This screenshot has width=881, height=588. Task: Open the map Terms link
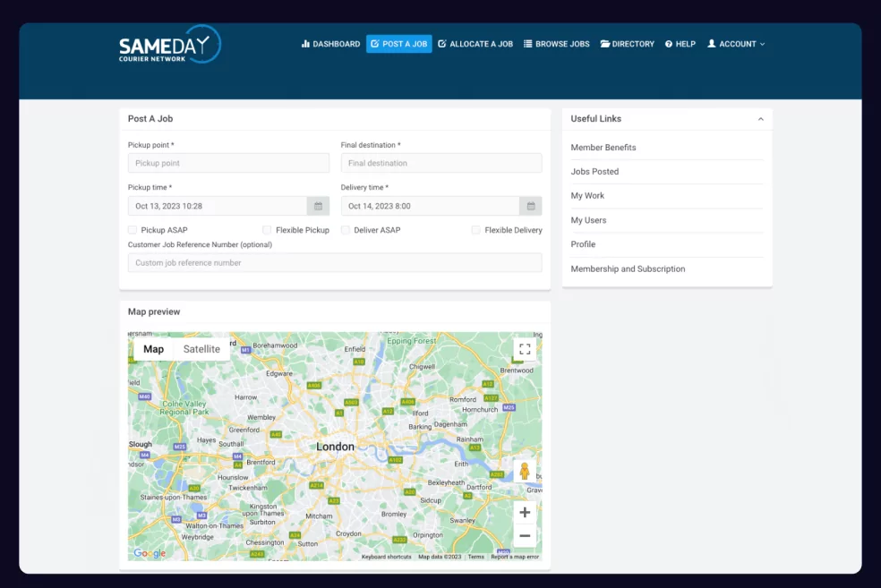point(476,557)
